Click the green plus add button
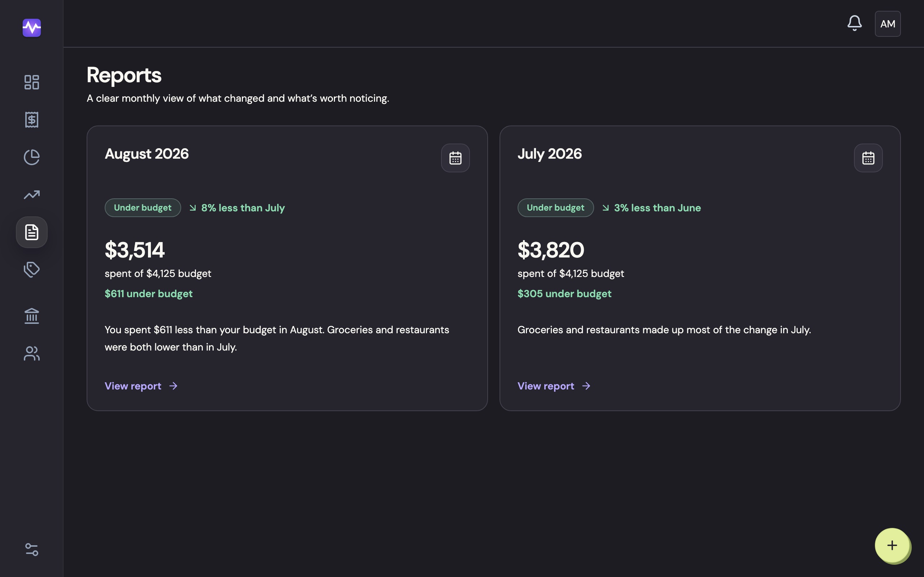Viewport: 924px width, 577px height. pos(892,545)
